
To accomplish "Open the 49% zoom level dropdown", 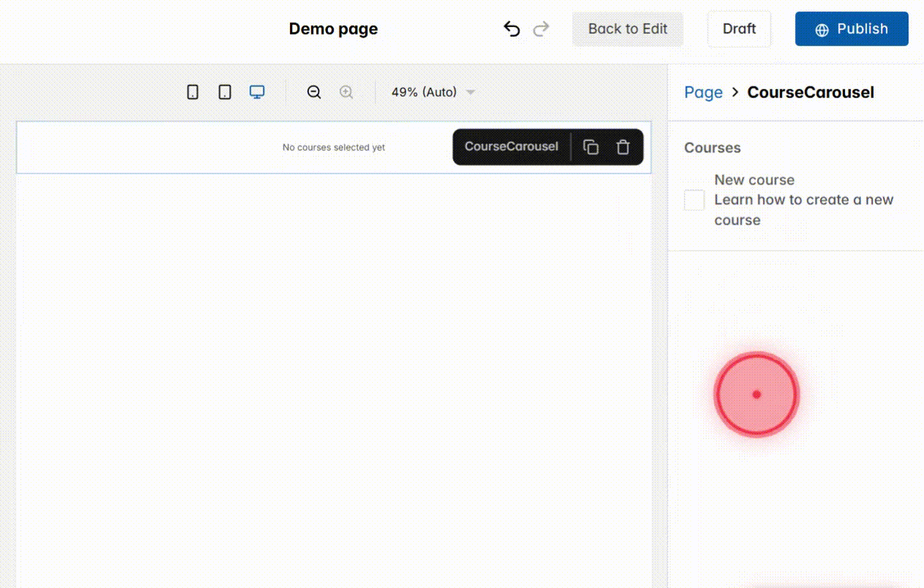I will pyautogui.click(x=432, y=92).
